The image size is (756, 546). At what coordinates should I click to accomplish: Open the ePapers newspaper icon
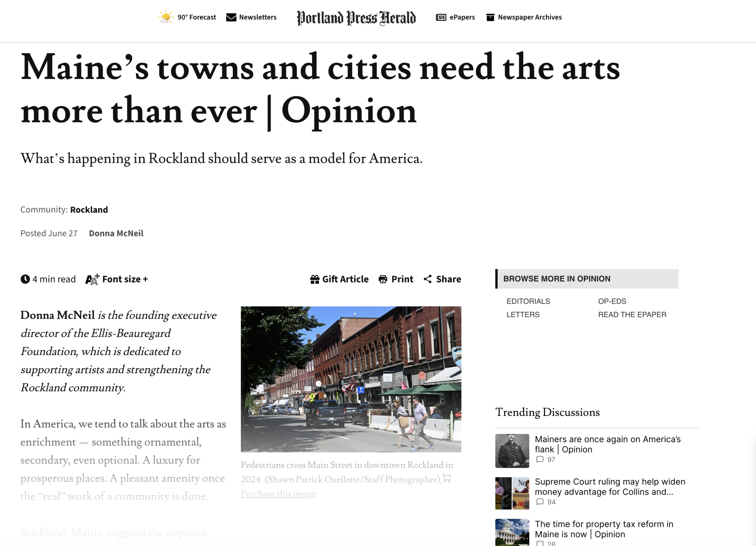(441, 17)
